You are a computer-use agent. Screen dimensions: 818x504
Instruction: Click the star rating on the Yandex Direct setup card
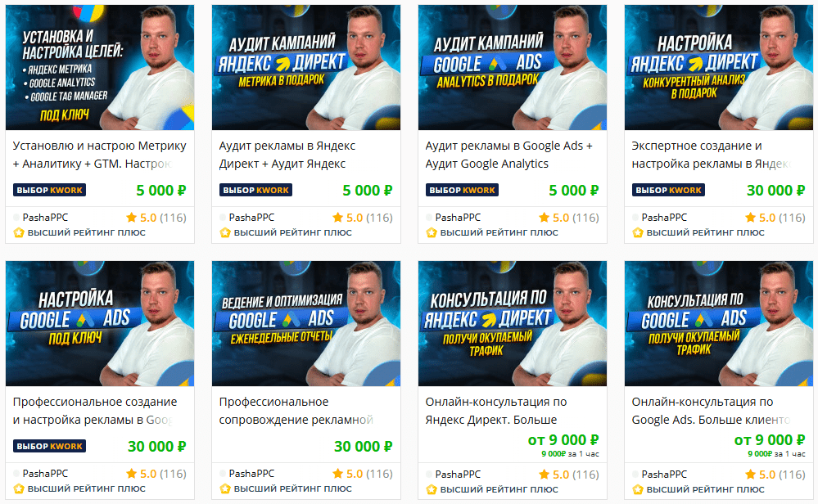(x=751, y=218)
